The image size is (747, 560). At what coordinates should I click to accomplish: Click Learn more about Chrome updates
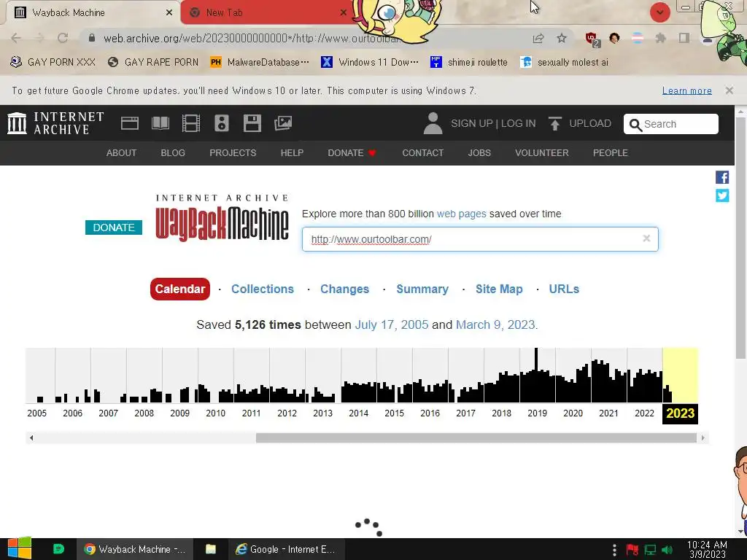click(687, 90)
